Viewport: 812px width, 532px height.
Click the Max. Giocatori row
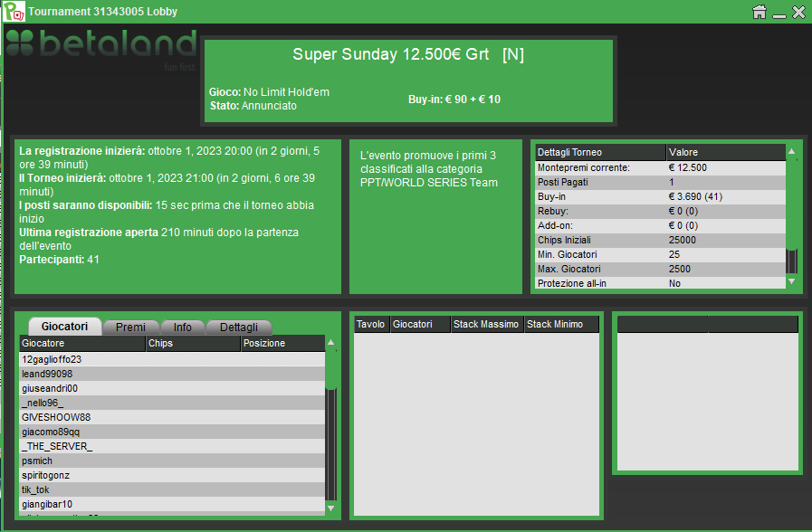tap(660, 269)
